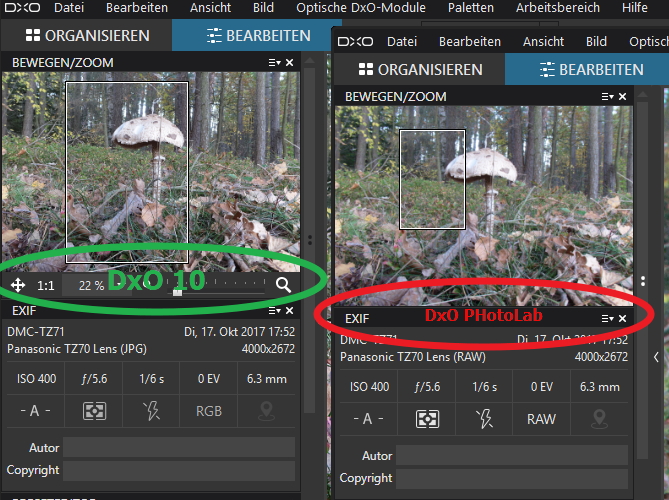Click the magnifier zoom icon
The height and width of the screenshot is (500, 669).
pyautogui.click(x=283, y=285)
